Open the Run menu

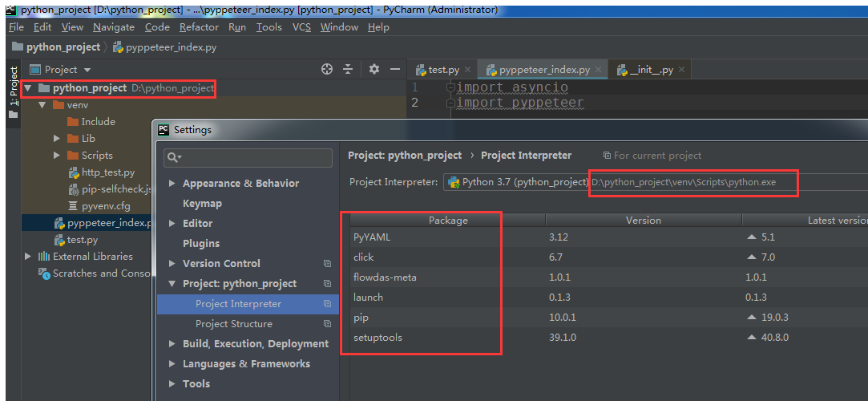(237, 27)
